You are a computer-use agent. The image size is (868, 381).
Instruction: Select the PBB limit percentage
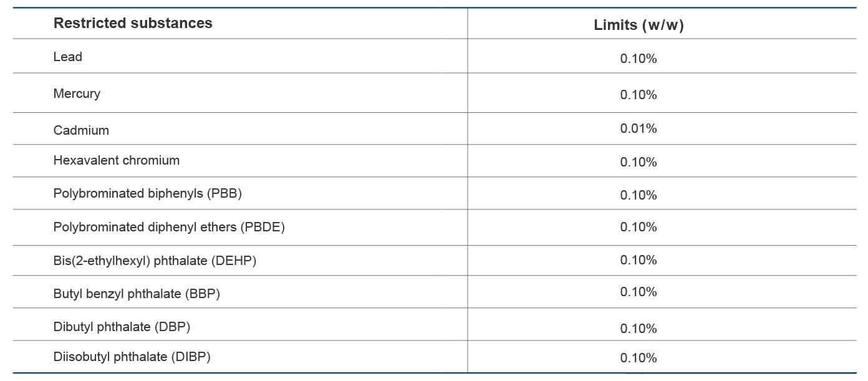point(639,195)
